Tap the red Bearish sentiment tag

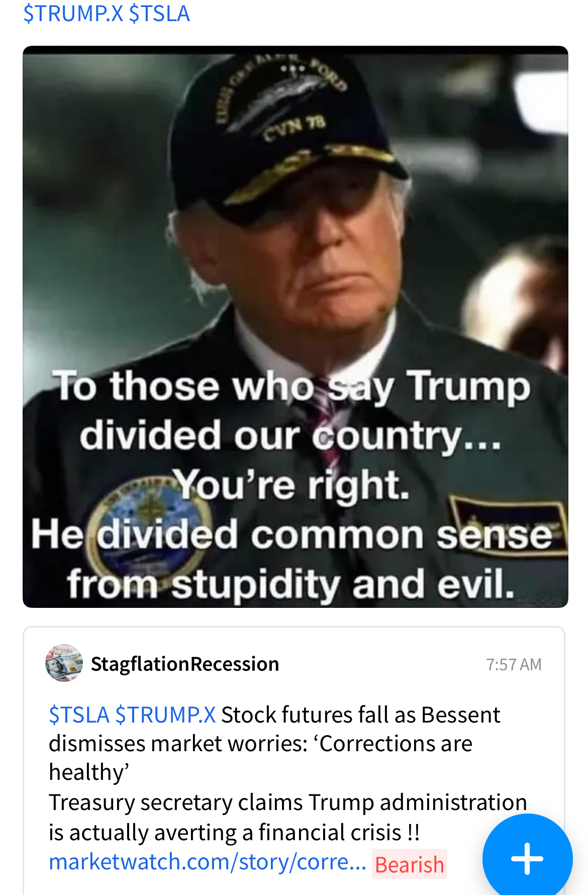410,864
